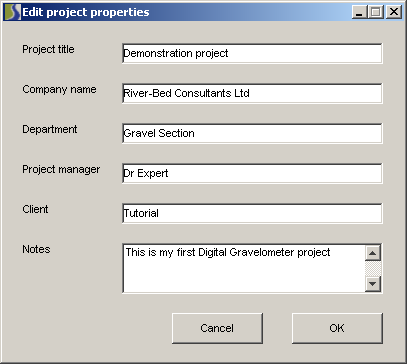Click the Notes scrollbar track
The height and width of the screenshot is (364, 407).
[373, 269]
